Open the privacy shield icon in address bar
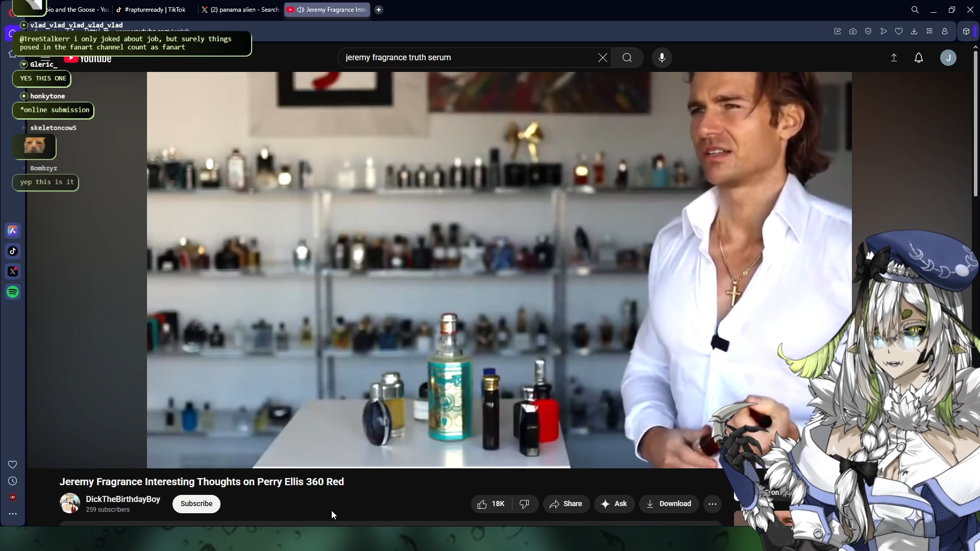Image resolution: width=980 pixels, height=551 pixels. pos(868,31)
